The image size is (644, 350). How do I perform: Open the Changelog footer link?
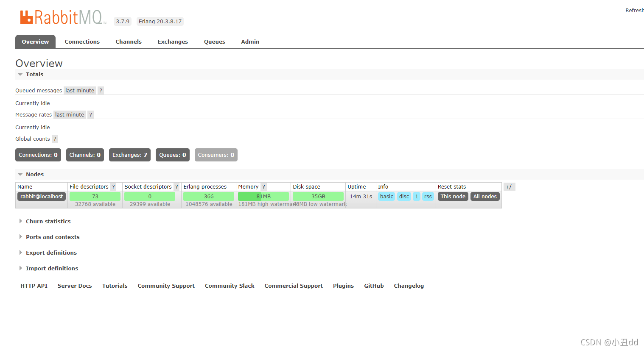(x=409, y=286)
